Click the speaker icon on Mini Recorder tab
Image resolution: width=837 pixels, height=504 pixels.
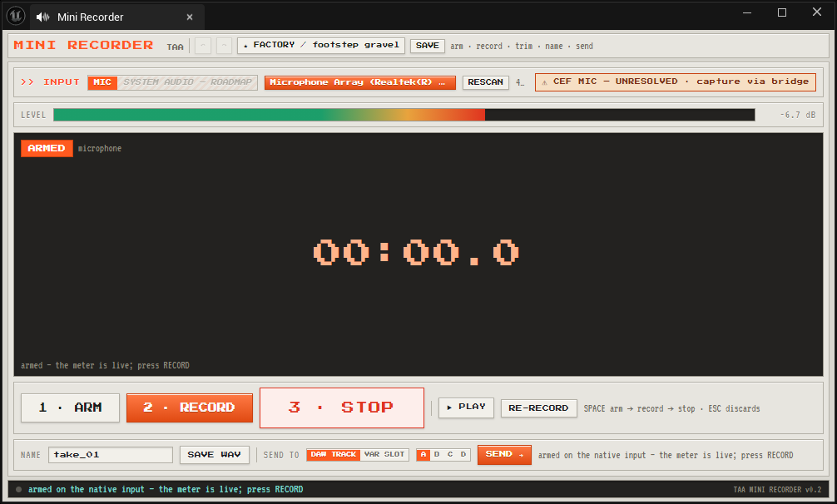[x=42, y=17]
